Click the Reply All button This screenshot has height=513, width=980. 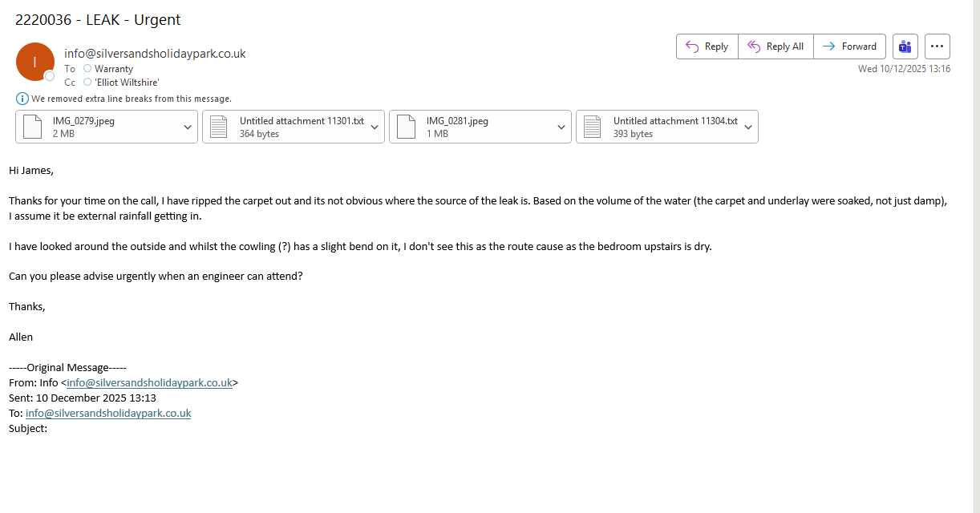tap(775, 46)
